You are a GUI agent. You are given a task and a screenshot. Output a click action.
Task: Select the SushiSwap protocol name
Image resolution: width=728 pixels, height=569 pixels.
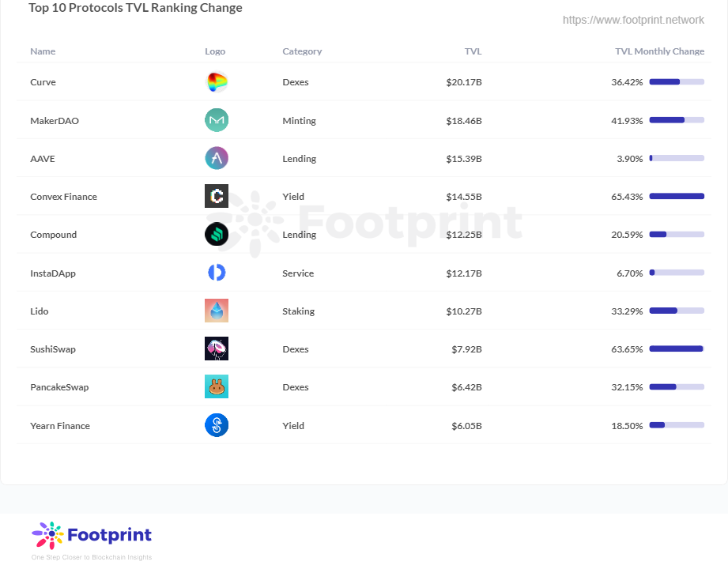click(x=53, y=349)
